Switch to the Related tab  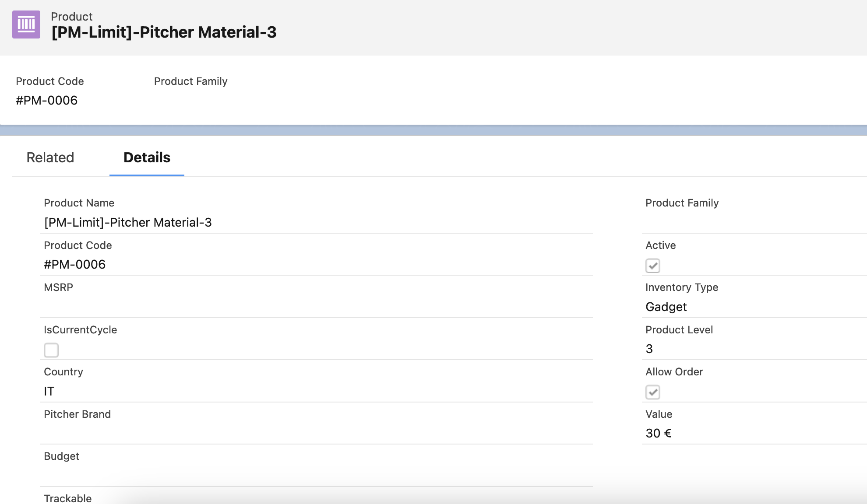pyautogui.click(x=50, y=157)
